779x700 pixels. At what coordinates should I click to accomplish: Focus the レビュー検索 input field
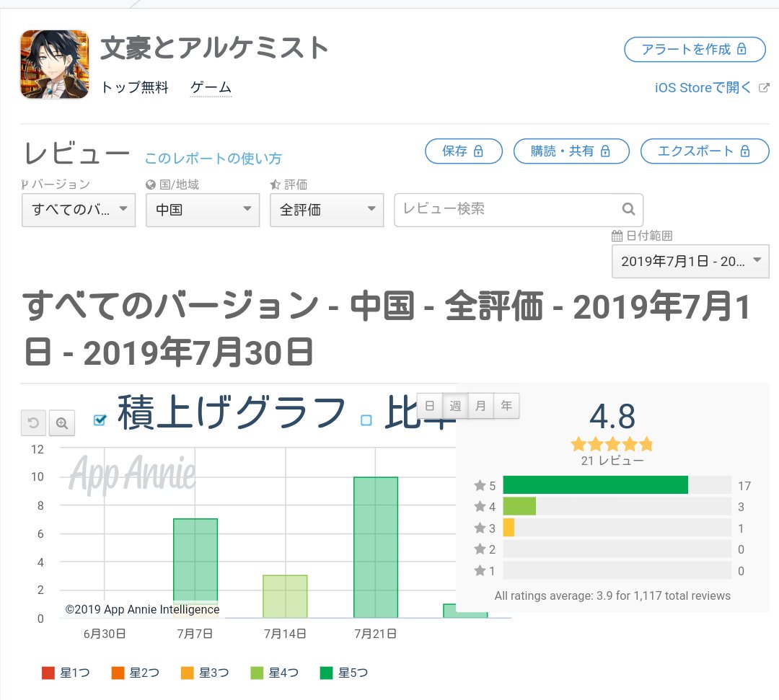(x=519, y=210)
